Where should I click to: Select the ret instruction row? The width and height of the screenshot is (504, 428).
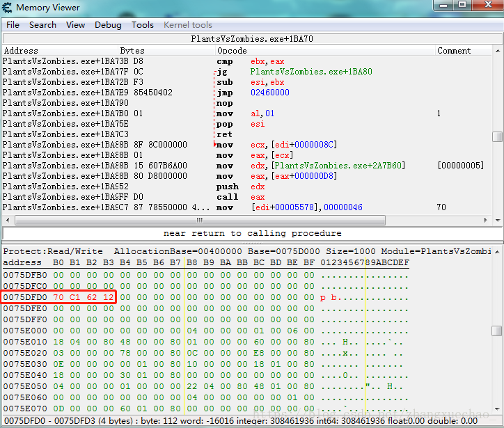click(247, 134)
